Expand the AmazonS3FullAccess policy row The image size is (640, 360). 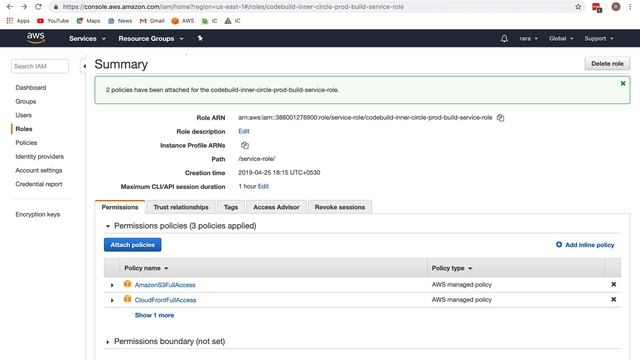[112, 285]
